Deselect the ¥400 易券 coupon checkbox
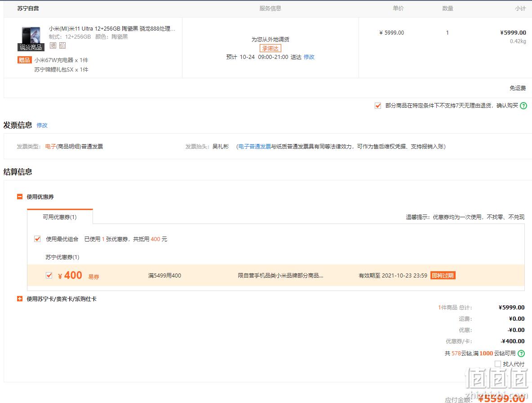 pos(49,275)
